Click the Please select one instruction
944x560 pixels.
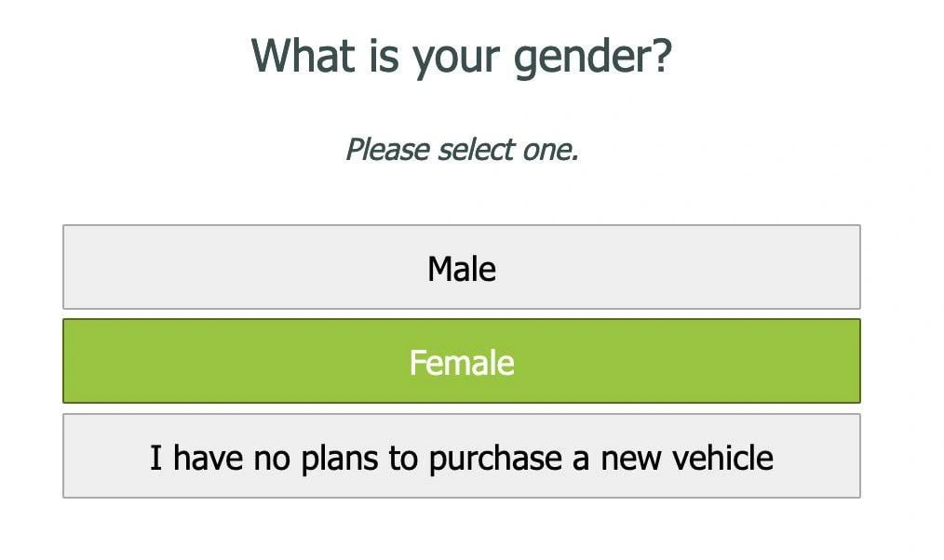pos(462,149)
